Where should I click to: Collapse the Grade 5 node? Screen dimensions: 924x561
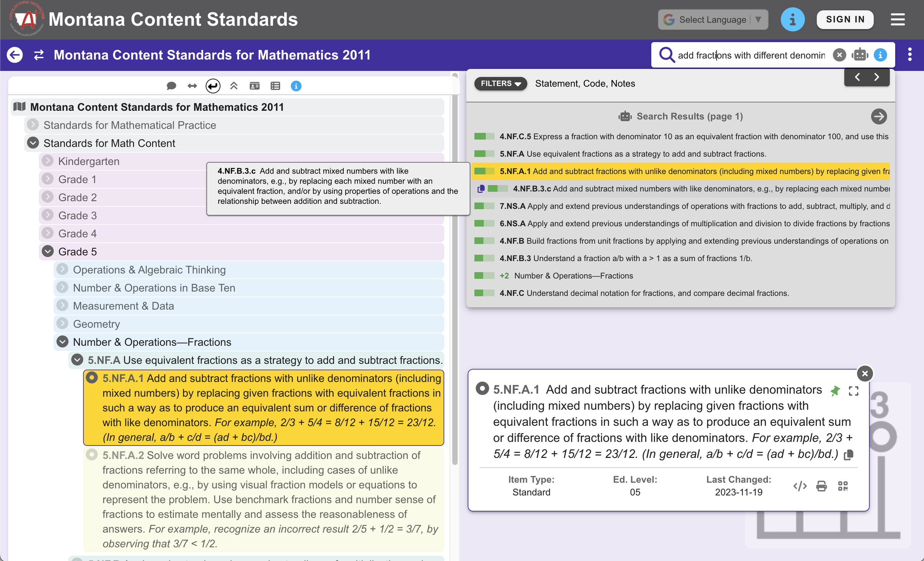pos(48,251)
